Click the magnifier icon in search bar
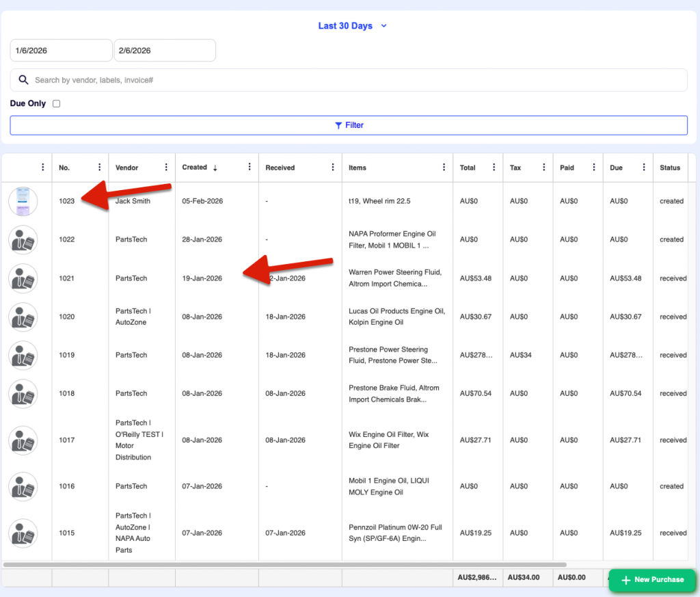 coord(23,80)
